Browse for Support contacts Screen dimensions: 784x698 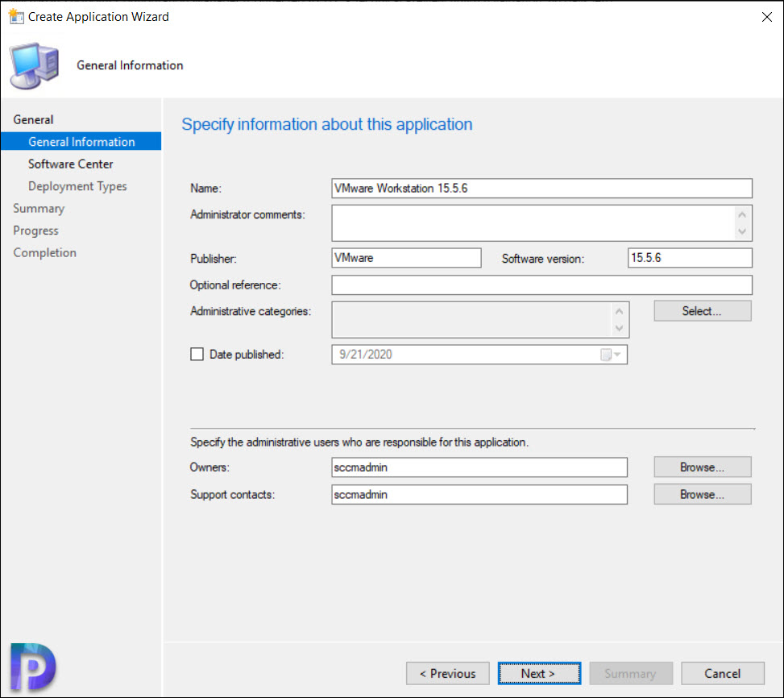click(x=702, y=494)
